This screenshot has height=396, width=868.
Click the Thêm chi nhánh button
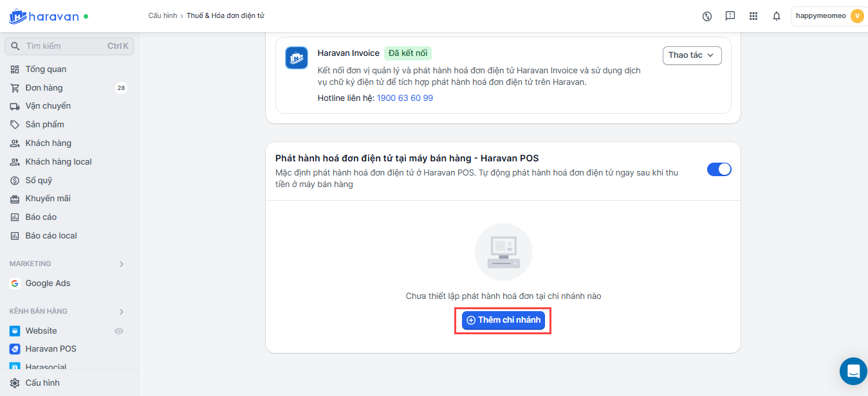(x=503, y=320)
